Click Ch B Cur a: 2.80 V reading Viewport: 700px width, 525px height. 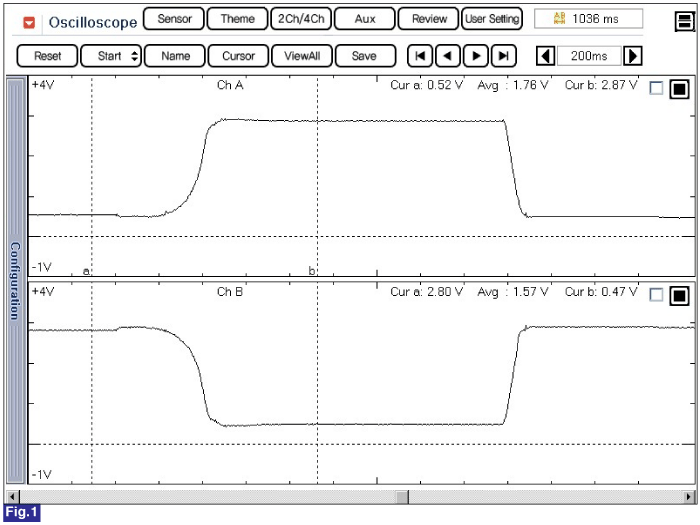(426, 292)
